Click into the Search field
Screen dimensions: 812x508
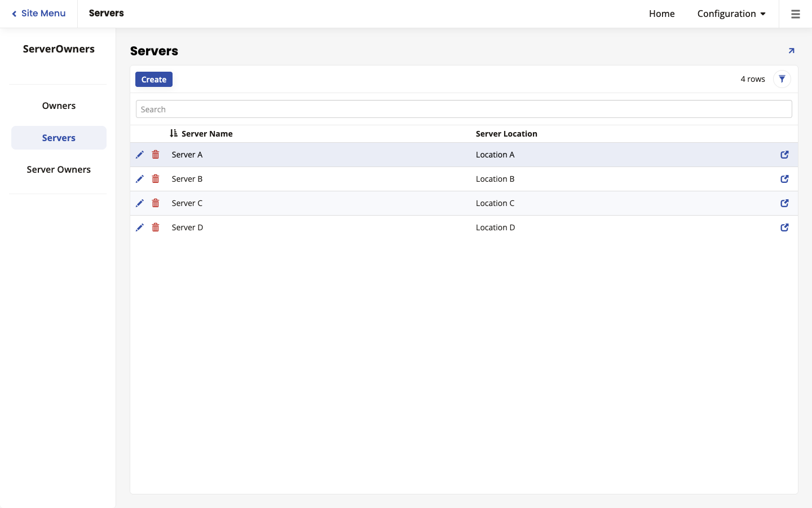tap(464, 110)
